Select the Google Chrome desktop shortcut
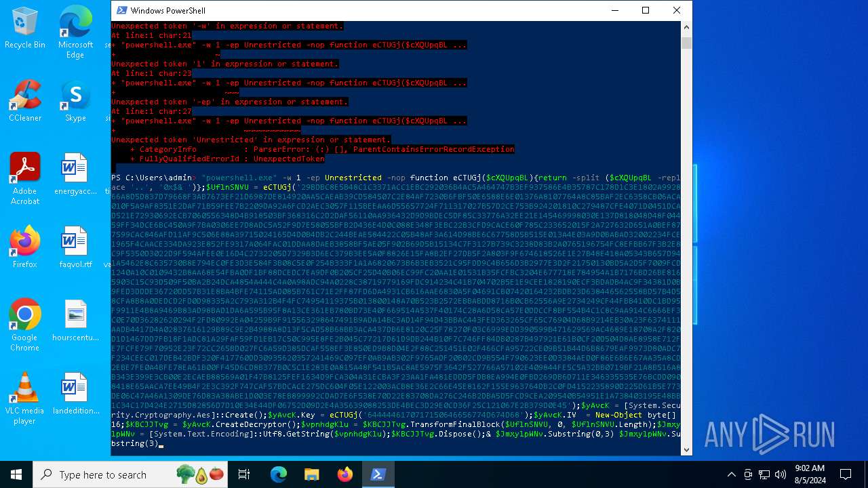The height and width of the screenshot is (488, 868). (25, 325)
